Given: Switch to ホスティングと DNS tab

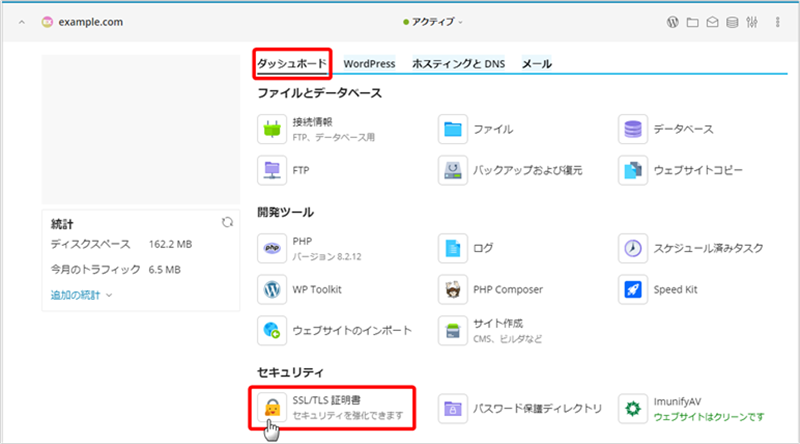Looking at the screenshot, I should [x=459, y=64].
